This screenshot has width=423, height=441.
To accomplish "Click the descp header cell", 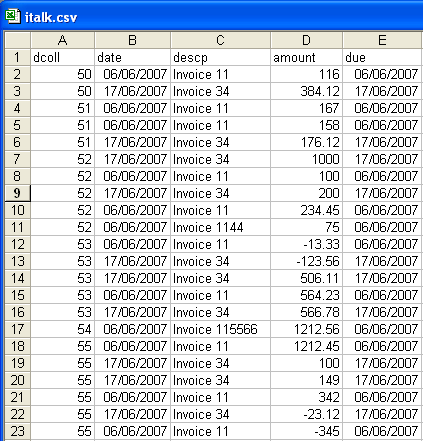I will (220, 57).
